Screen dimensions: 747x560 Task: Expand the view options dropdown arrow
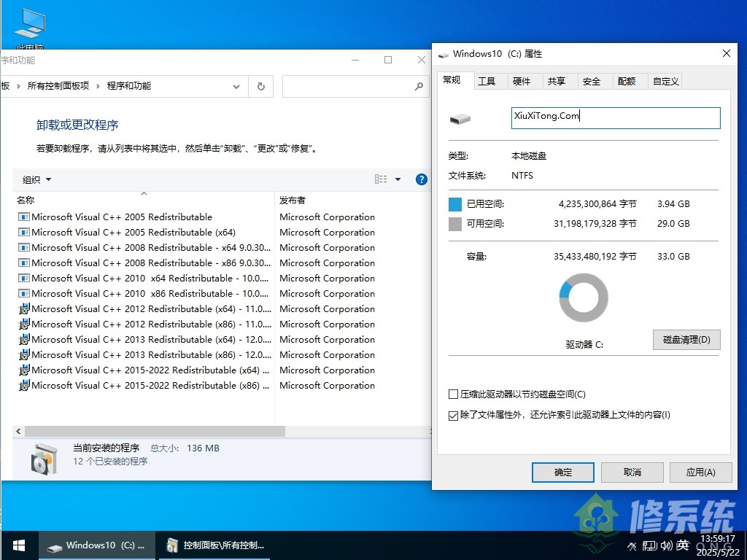coord(398,179)
